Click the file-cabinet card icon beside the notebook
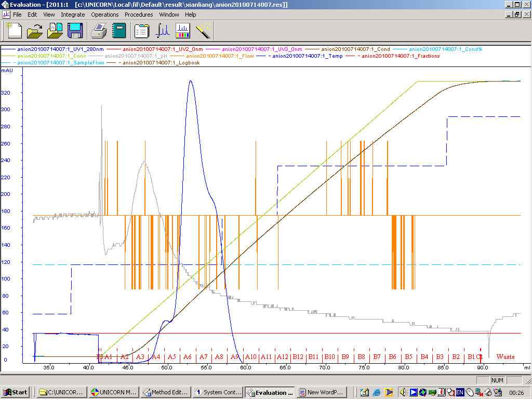The image size is (532, 399). (142, 31)
